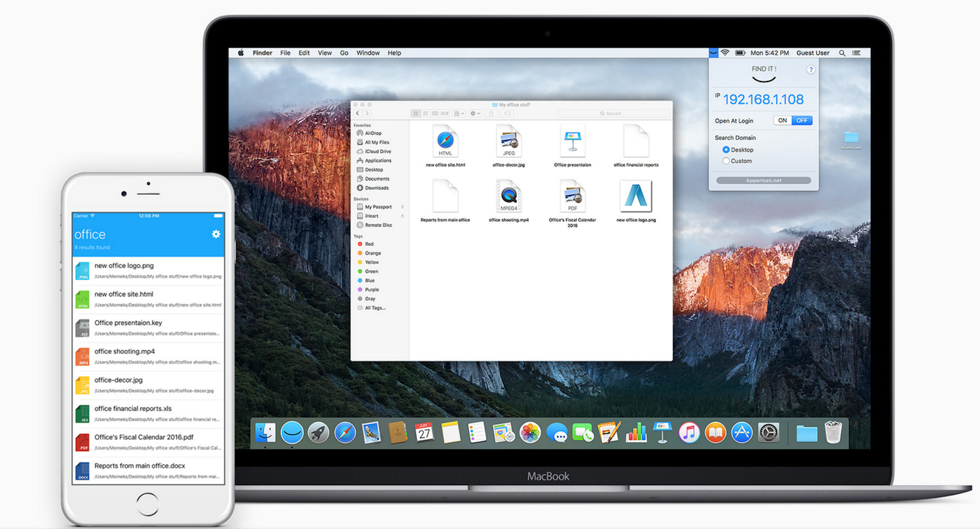Open the App Store in the Dock
This screenshot has width=980, height=529.
coord(742,432)
